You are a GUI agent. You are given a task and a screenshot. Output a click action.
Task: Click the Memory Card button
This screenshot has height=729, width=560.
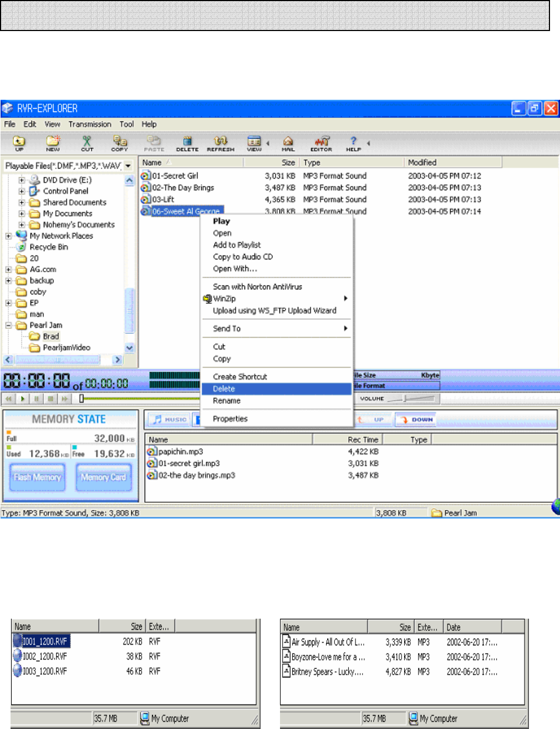(104, 477)
